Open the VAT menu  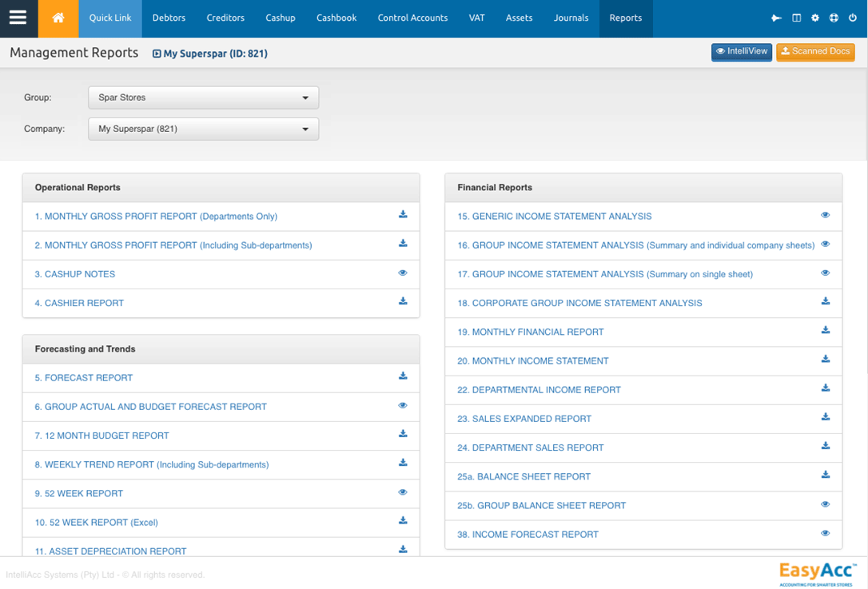(x=476, y=18)
